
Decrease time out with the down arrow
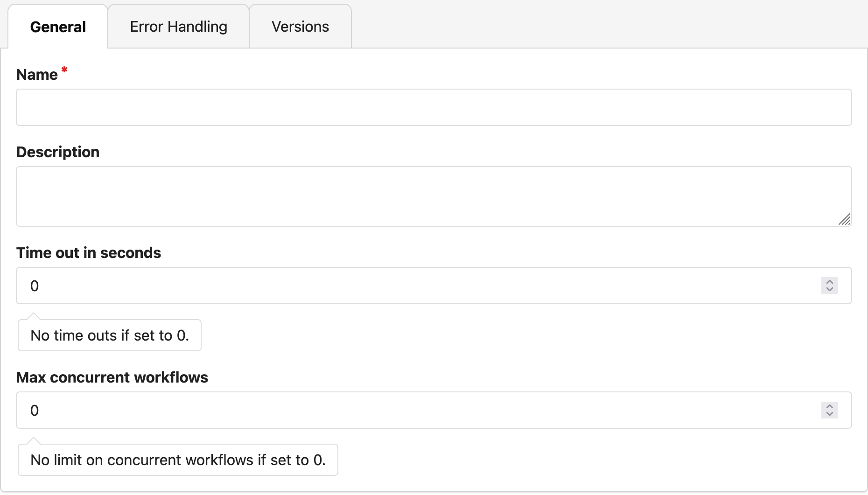click(830, 290)
